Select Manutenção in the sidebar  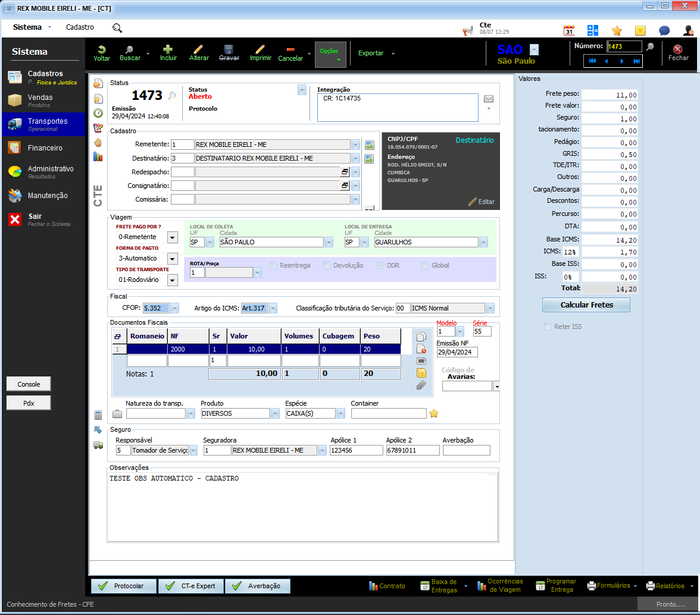(x=43, y=195)
